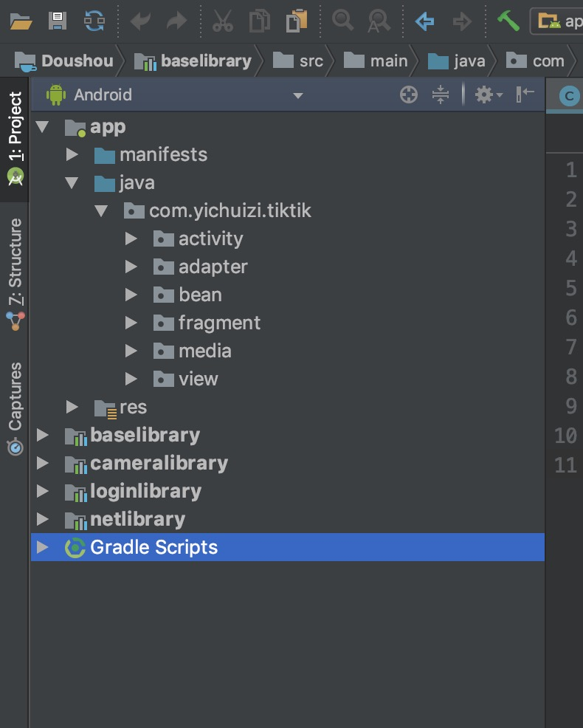Click the scroll-from-source target icon

409,95
